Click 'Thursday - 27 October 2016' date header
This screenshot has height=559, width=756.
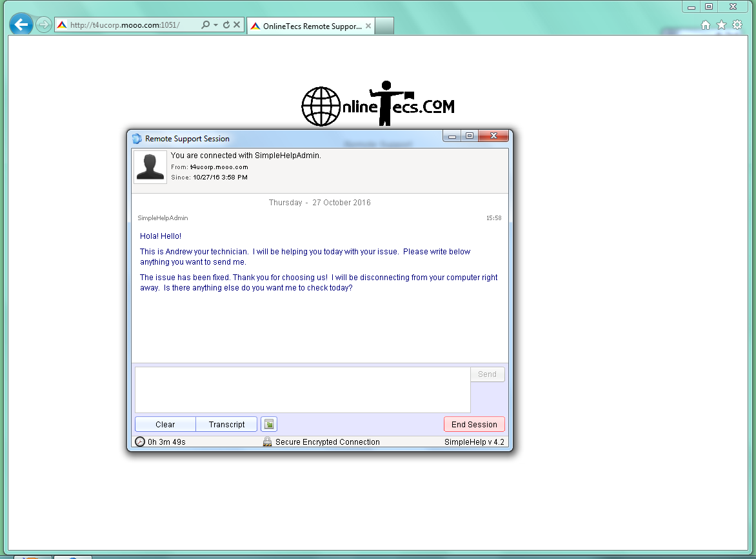pyautogui.click(x=320, y=203)
